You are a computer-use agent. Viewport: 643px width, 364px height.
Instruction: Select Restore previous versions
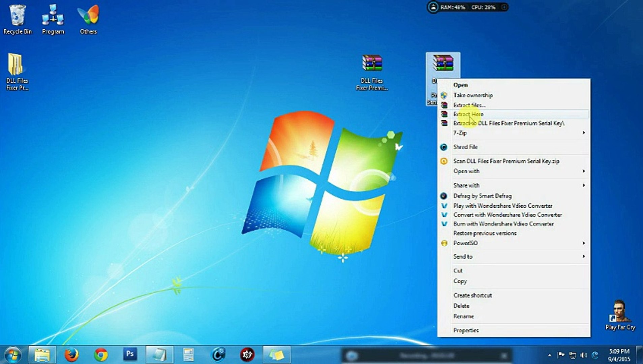514,233
